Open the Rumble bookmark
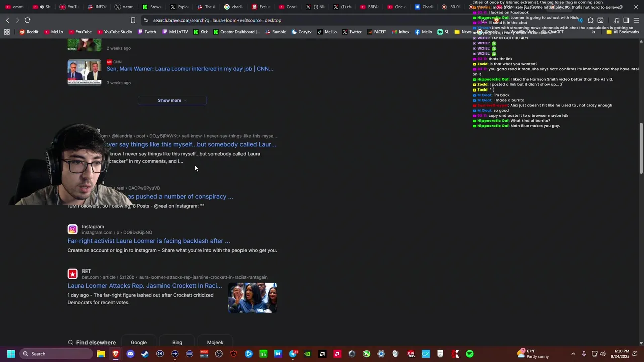 pyautogui.click(x=275, y=32)
